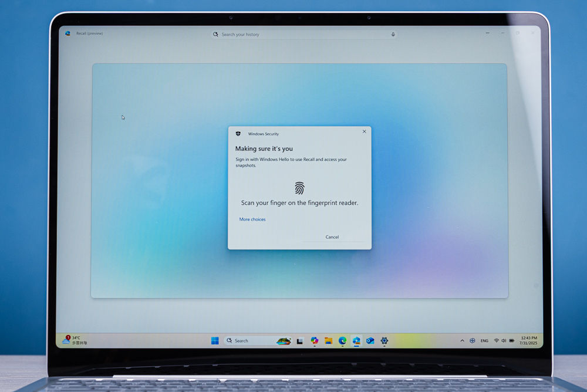Click the battery icon in system tray
Viewport: 587px width, 392px height.
click(x=512, y=340)
